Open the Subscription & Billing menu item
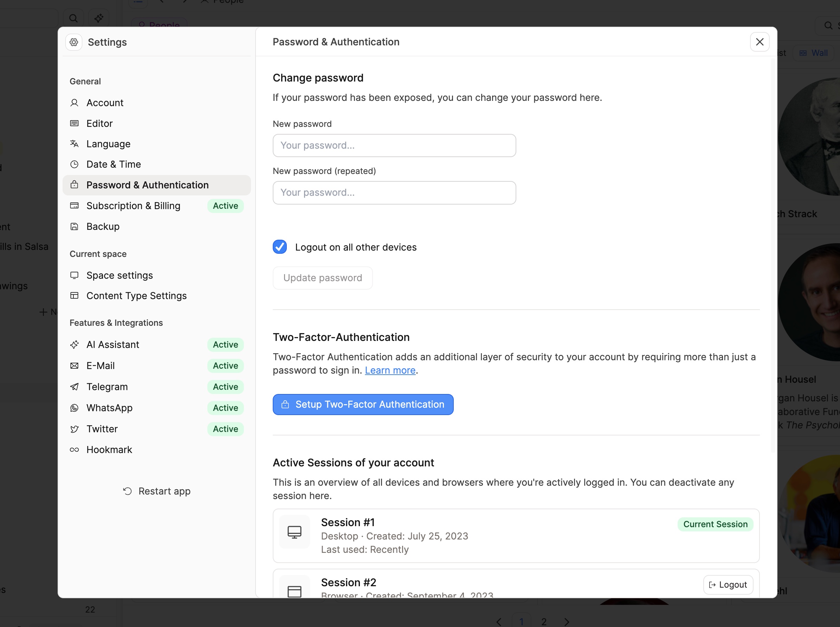 (133, 206)
